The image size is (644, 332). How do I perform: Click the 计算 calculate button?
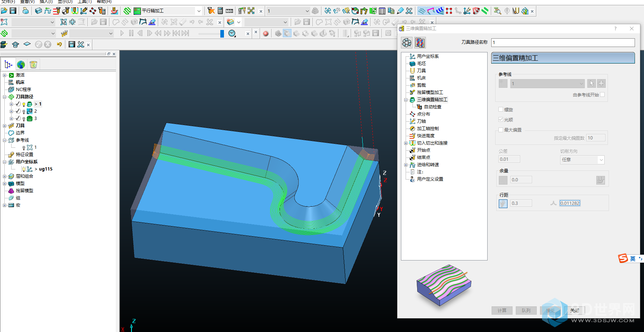(x=502, y=310)
